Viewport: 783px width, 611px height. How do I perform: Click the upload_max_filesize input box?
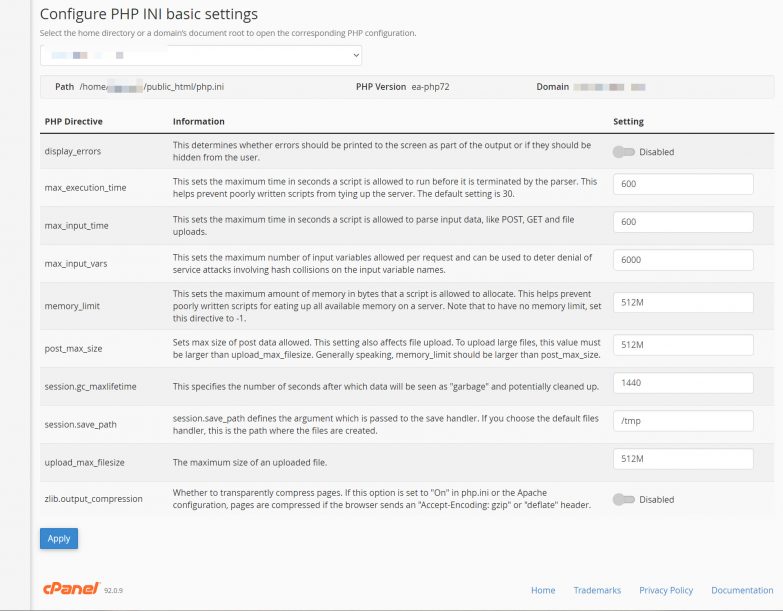point(682,459)
